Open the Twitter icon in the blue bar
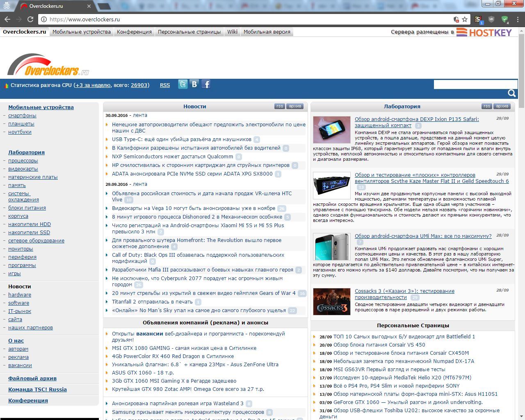 coord(183,84)
